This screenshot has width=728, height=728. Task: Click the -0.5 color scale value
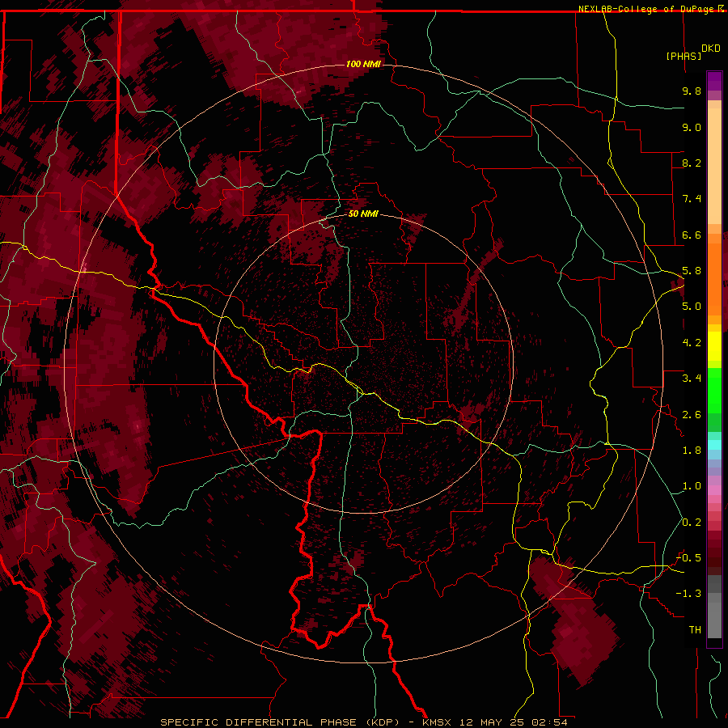[x=688, y=558]
